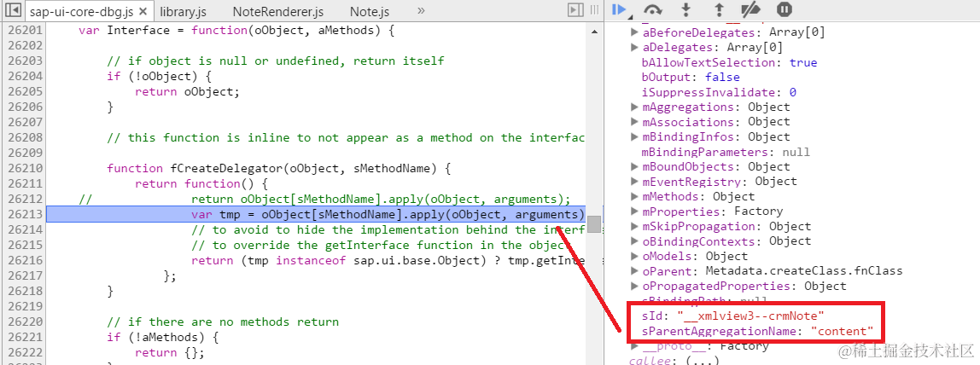Select bAllowTextSelection: true property
This screenshot has height=365, width=980.
tap(729, 62)
